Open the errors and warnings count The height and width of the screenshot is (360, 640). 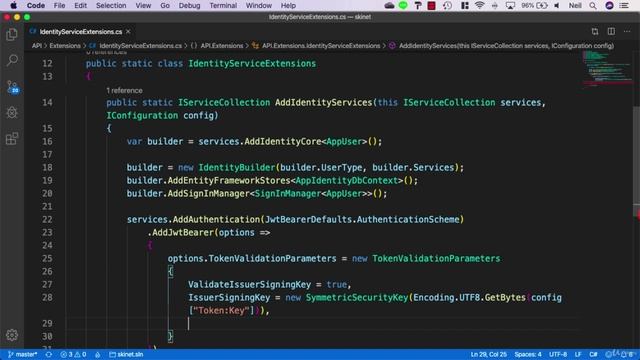coord(73,354)
